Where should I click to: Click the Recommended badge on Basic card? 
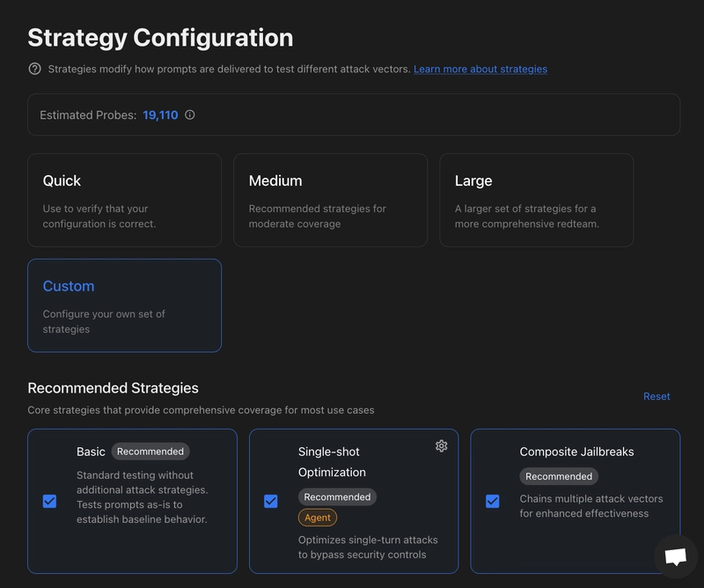pos(150,452)
